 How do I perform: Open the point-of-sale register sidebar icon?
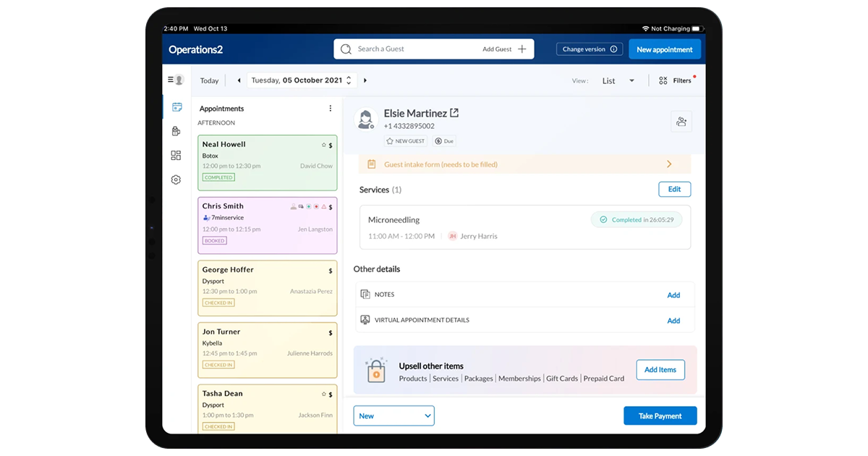(176, 131)
